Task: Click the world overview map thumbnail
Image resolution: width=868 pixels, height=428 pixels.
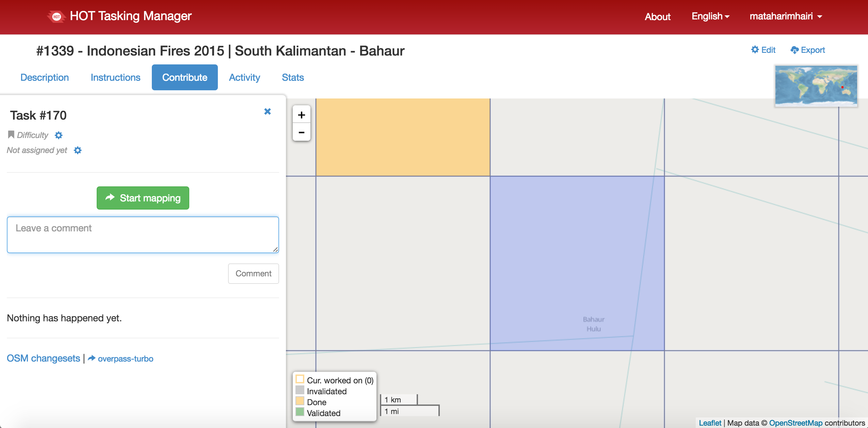Action: pyautogui.click(x=816, y=86)
